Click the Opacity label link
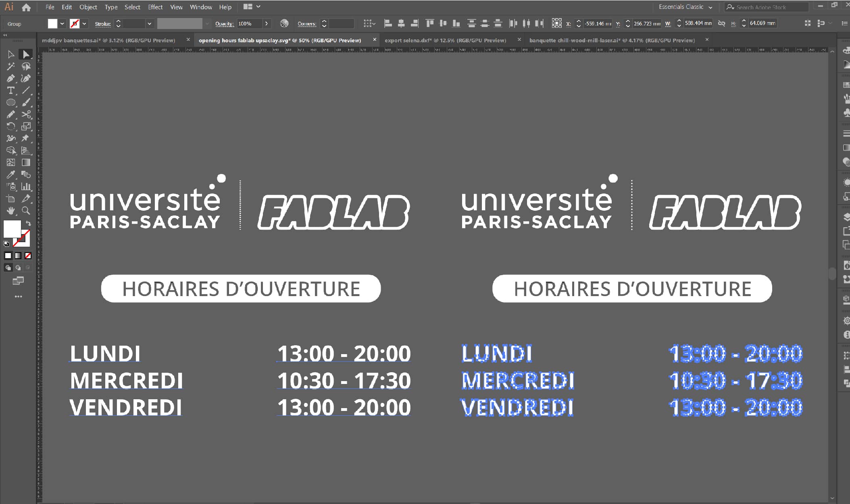The height and width of the screenshot is (504, 850). point(224,24)
